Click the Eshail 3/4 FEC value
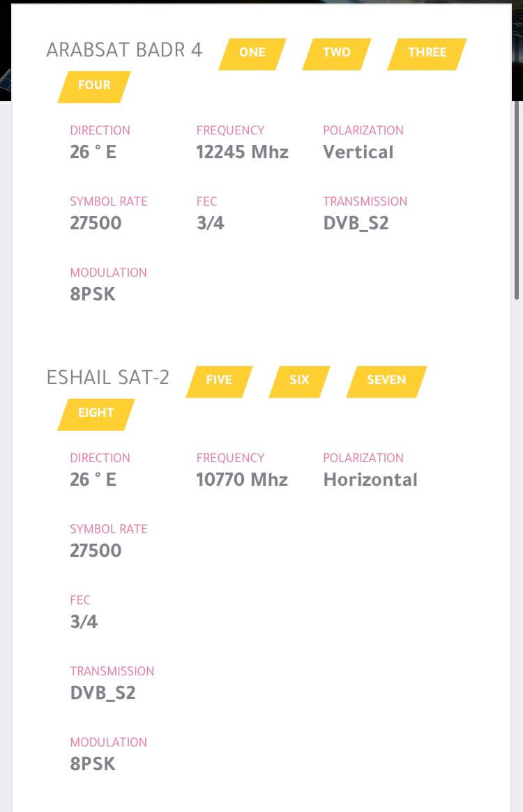 click(84, 622)
